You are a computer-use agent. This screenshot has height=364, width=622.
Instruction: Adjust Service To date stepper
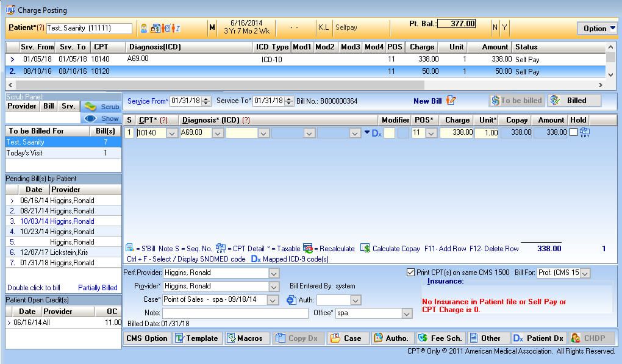click(x=289, y=101)
